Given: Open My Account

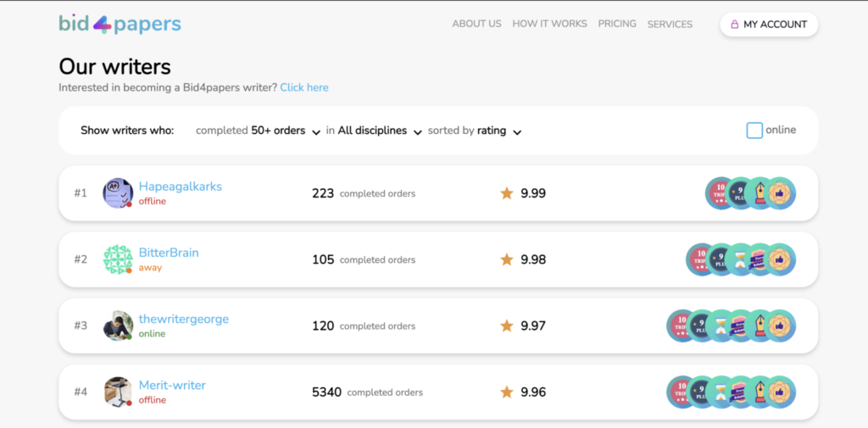Looking at the screenshot, I should [769, 25].
